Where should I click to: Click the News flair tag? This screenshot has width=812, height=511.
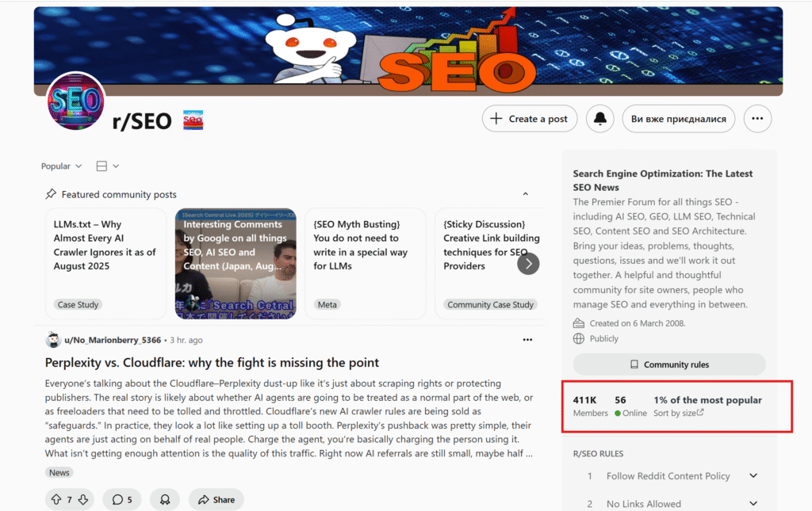(x=59, y=472)
